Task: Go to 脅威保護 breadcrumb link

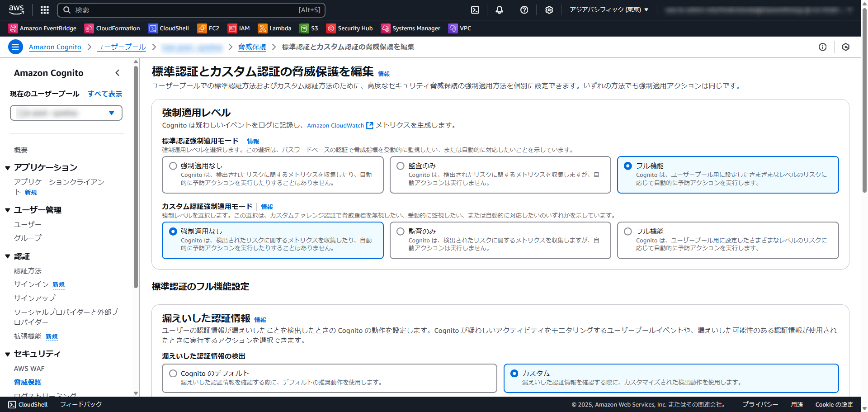Action: [x=252, y=47]
